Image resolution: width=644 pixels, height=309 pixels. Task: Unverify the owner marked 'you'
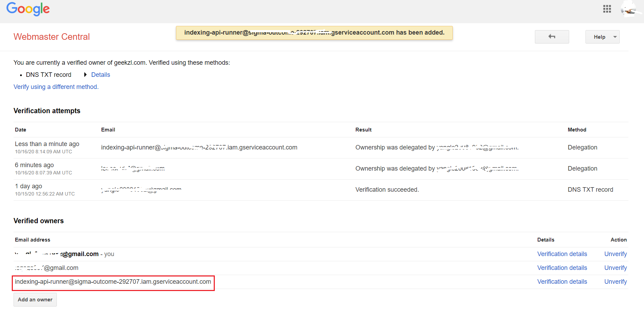(615, 254)
